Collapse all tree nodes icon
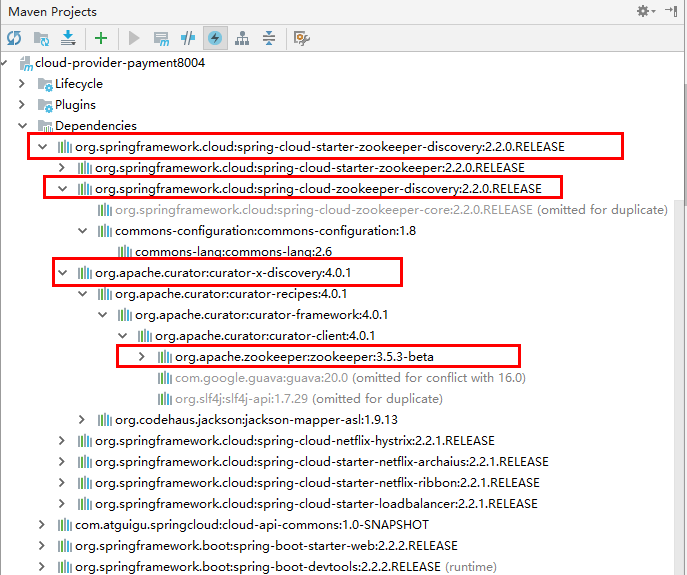 coord(269,38)
